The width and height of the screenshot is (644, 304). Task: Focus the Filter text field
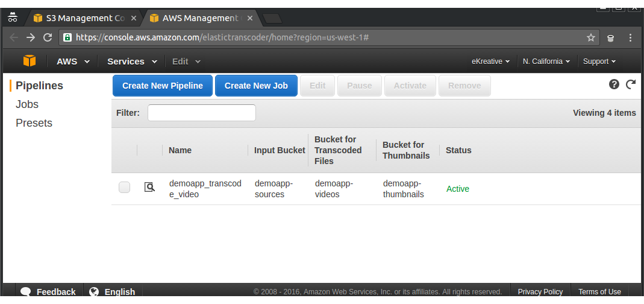[201, 113]
